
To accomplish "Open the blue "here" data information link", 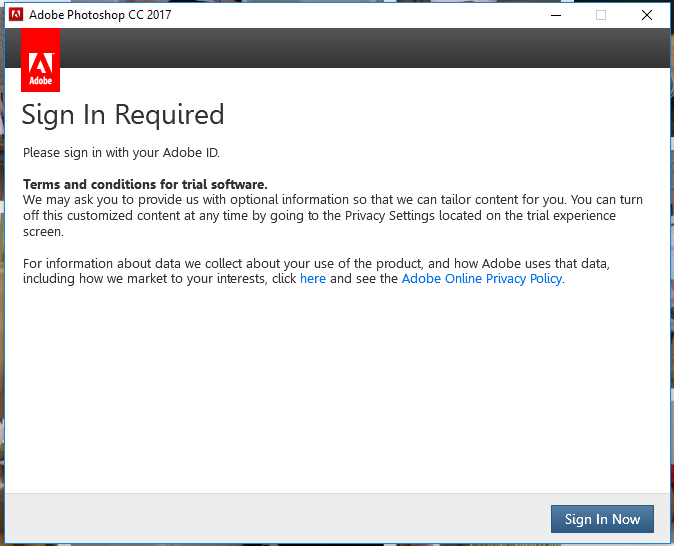I will (x=312, y=279).
